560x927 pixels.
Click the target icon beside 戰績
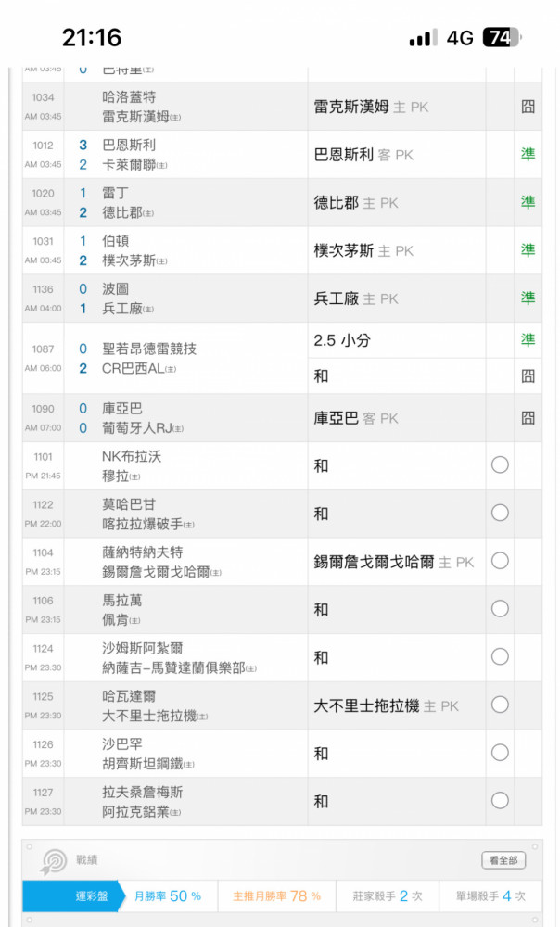[53, 862]
